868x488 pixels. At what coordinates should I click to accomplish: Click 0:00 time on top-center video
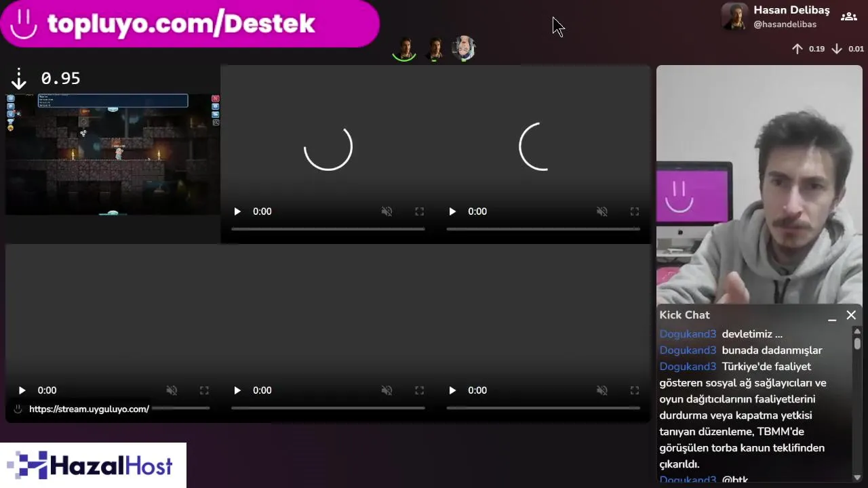[262, 211]
